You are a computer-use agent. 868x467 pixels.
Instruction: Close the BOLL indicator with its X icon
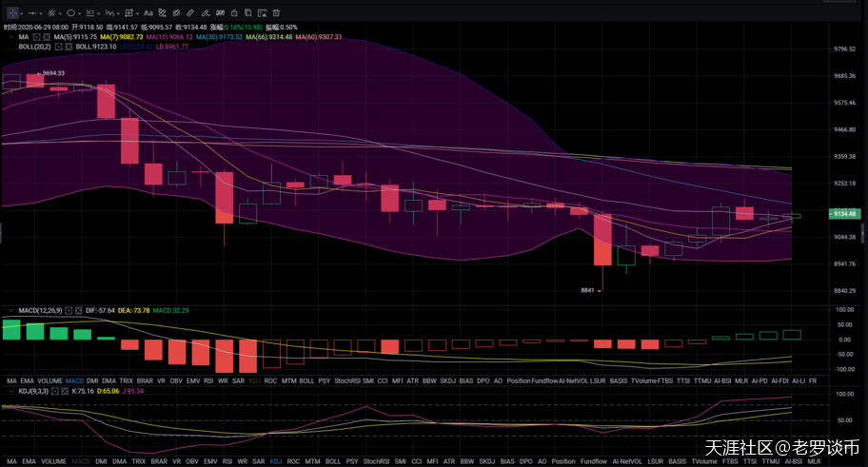click(x=68, y=47)
